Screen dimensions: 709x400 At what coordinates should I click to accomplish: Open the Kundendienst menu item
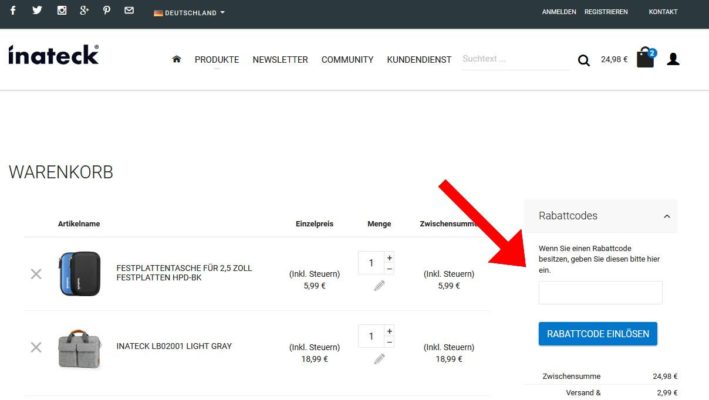click(x=419, y=60)
